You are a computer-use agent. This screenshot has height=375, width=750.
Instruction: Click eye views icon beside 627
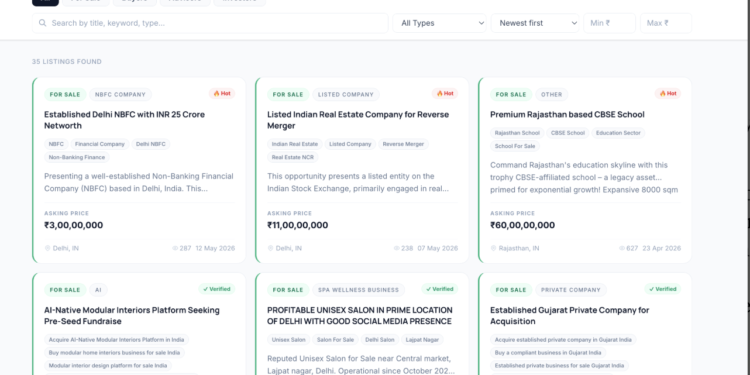click(x=622, y=248)
